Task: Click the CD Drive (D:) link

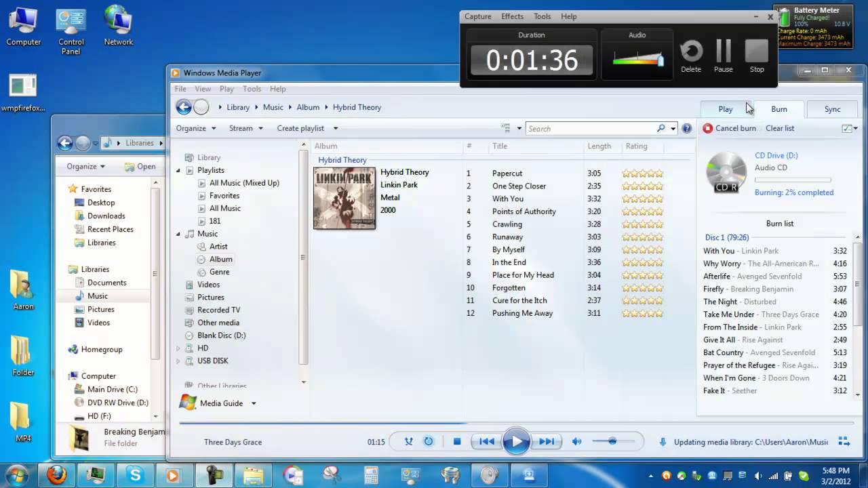Action: tap(776, 155)
